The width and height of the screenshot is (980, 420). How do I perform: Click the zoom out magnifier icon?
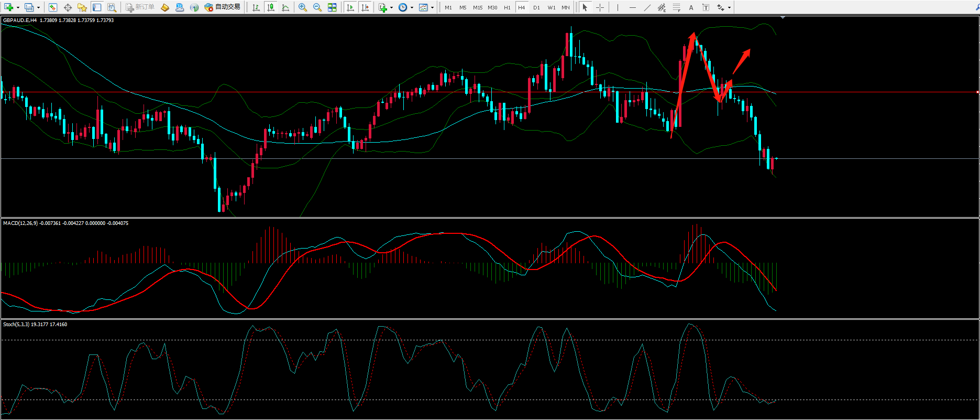tap(317, 7)
